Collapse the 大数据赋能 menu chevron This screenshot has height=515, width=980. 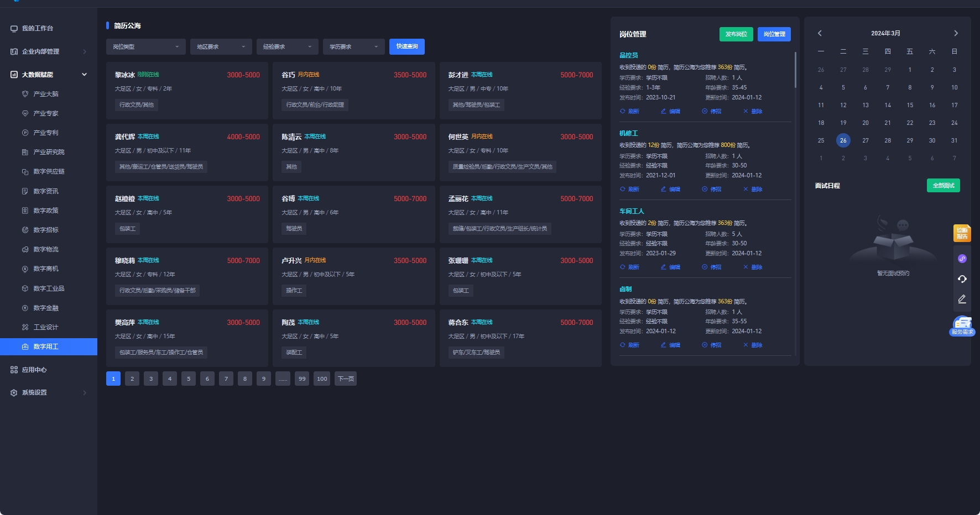(x=85, y=75)
